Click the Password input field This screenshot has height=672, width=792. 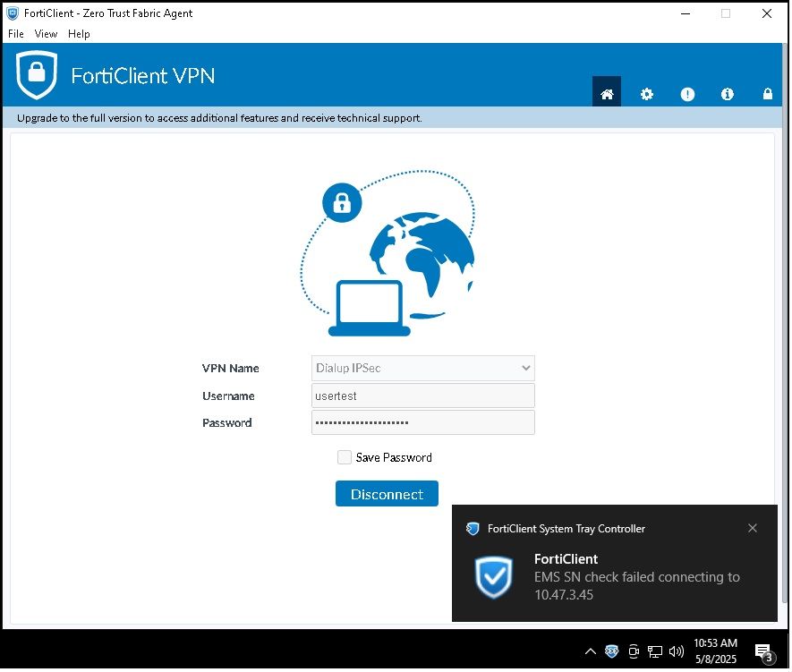coord(424,423)
